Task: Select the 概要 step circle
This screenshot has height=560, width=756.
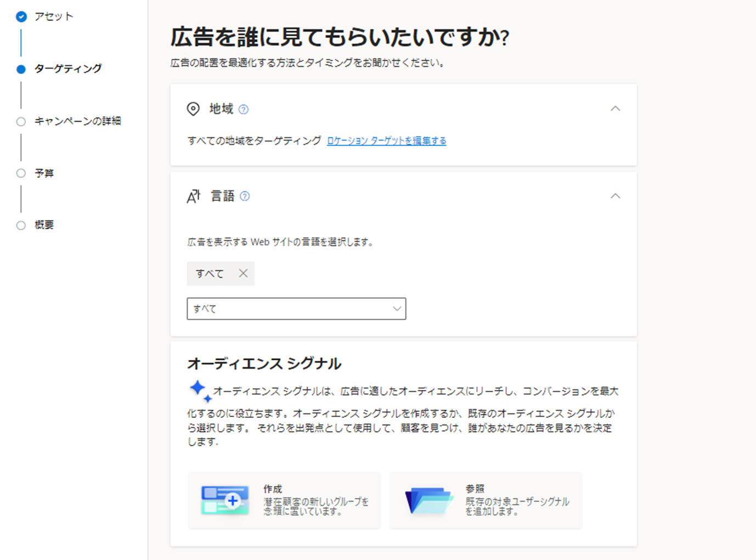Action: tap(21, 225)
